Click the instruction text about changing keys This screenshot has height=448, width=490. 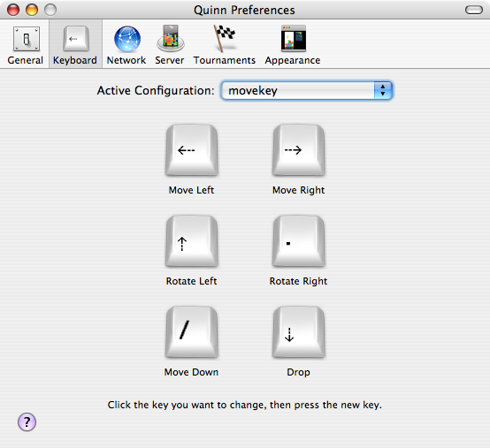tap(245, 405)
